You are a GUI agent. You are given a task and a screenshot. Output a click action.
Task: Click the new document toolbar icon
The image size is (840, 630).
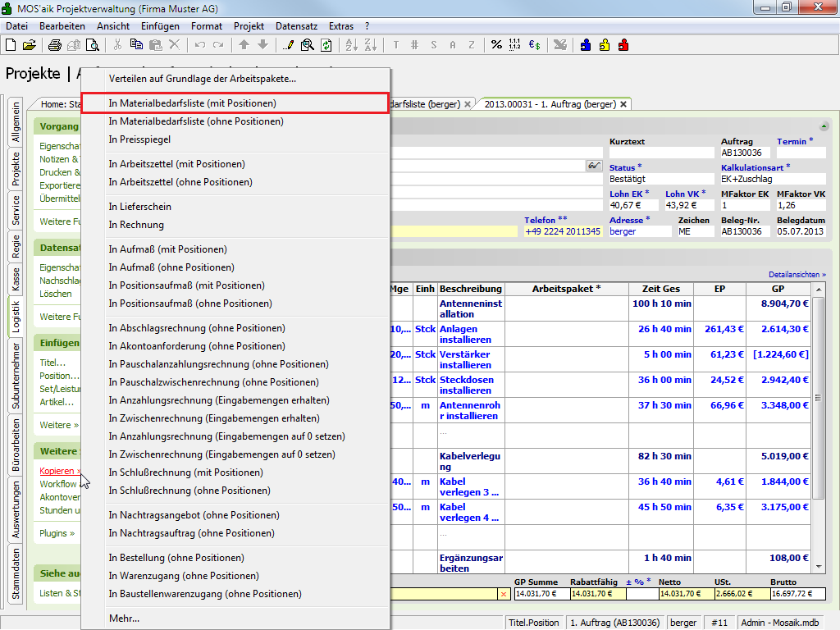pos(11,45)
